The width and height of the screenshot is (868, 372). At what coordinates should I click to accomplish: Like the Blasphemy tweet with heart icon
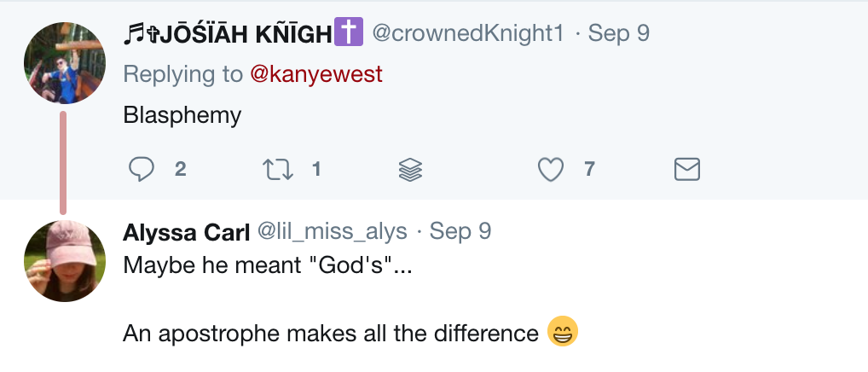552,170
